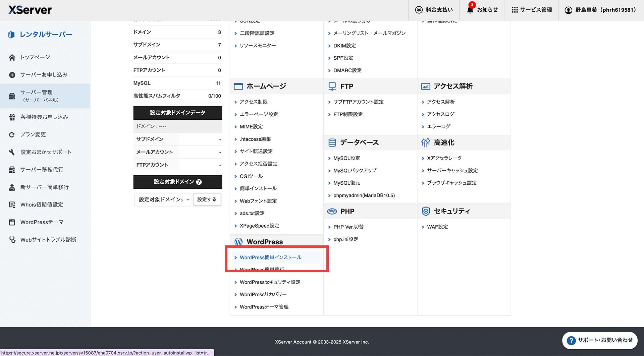Open Xアクセラレータ link
The image size is (644, 356).
click(x=444, y=158)
